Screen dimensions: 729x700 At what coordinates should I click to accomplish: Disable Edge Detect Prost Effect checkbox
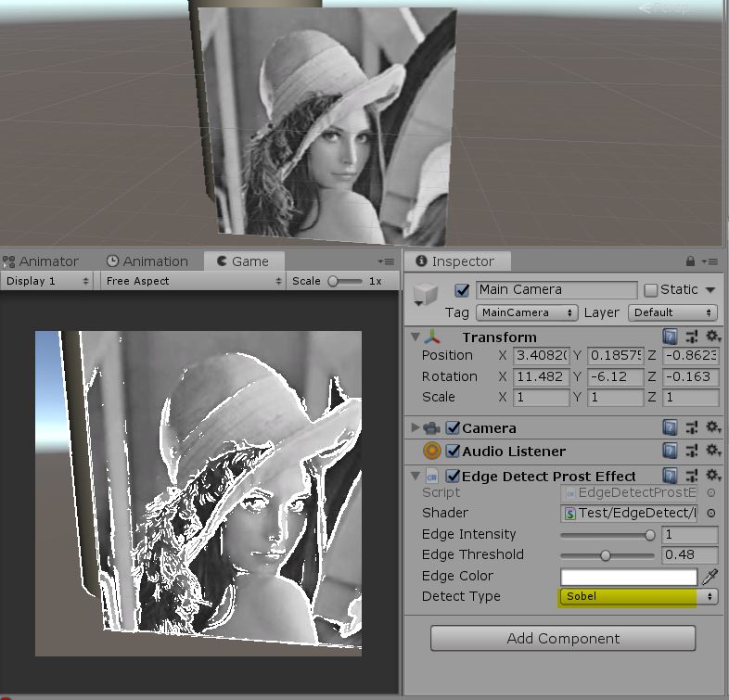coord(453,476)
